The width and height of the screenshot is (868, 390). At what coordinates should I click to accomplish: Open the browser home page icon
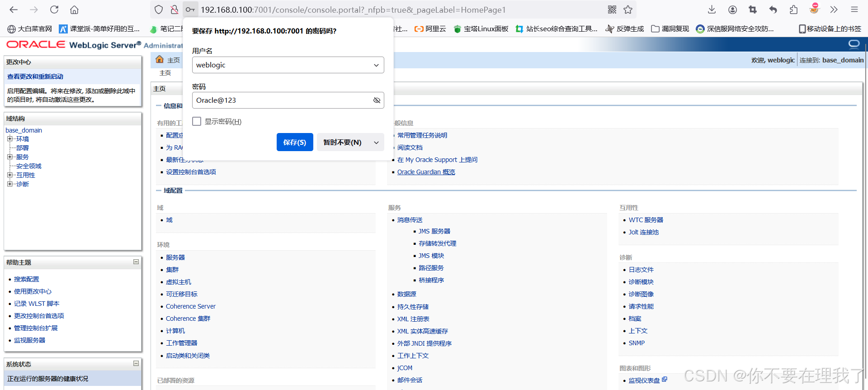coord(75,10)
